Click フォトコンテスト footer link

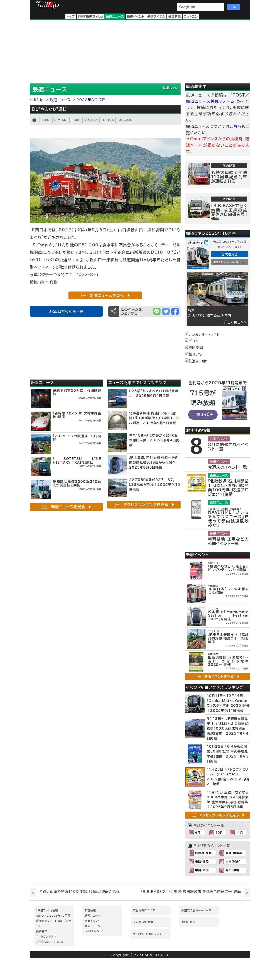tap(46, 936)
